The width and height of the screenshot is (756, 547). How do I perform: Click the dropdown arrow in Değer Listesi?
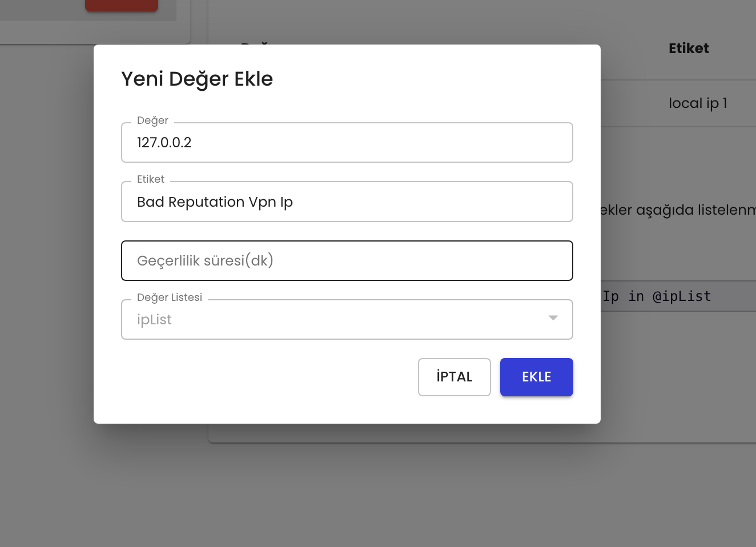pyautogui.click(x=553, y=318)
